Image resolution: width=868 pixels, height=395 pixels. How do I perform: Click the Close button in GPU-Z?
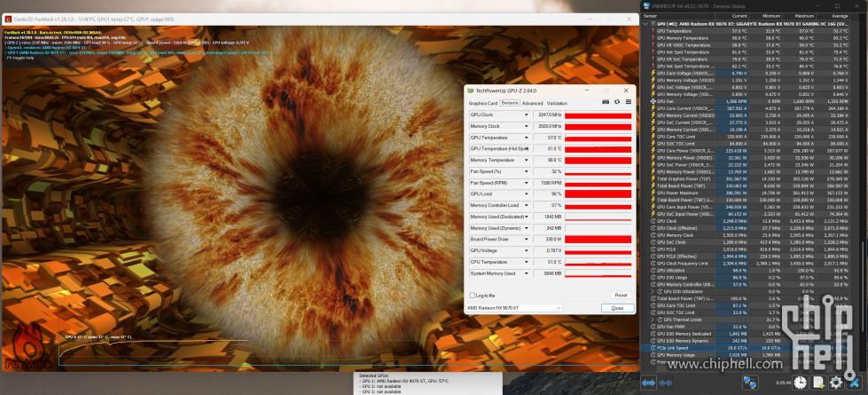(617, 308)
